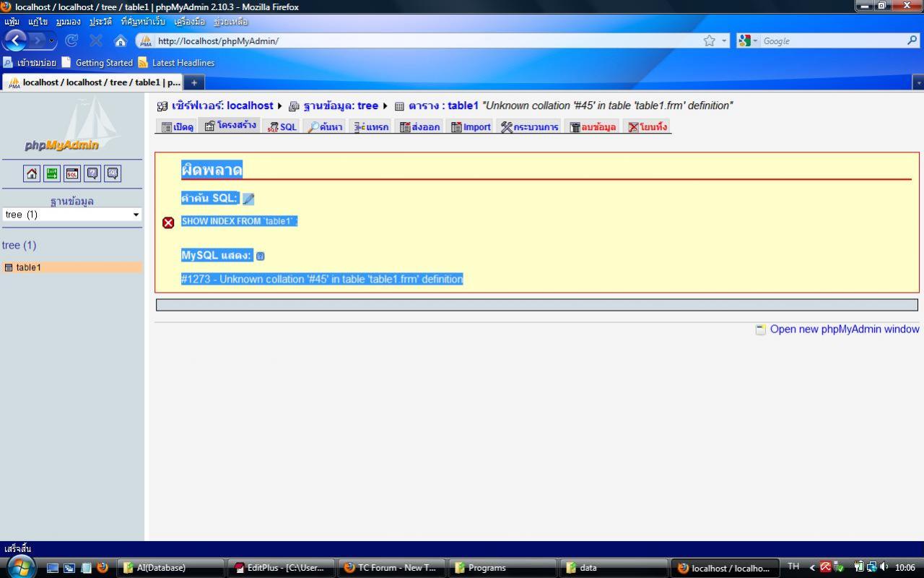
Task: Click the PMA site icon in address bar
Action: click(x=147, y=41)
